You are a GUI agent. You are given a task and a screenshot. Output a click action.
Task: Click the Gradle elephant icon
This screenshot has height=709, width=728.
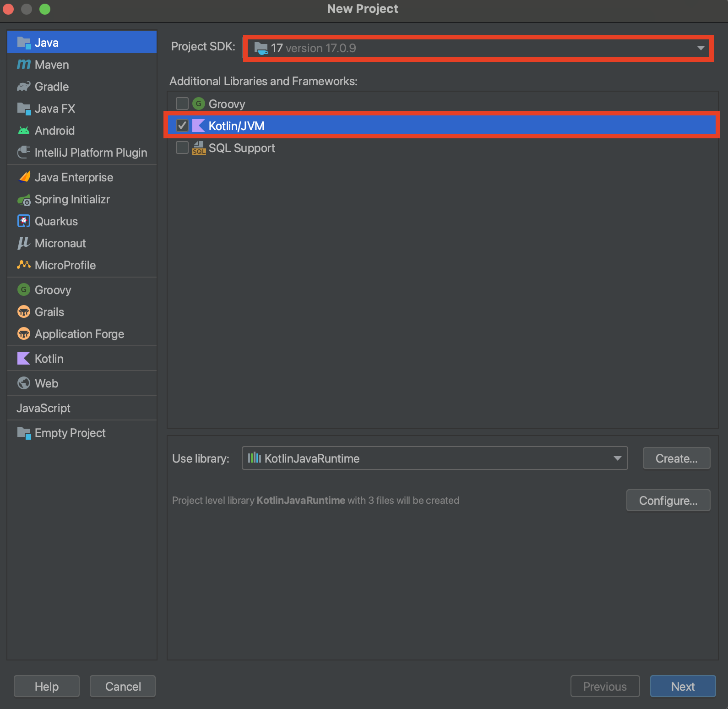tap(24, 87)
